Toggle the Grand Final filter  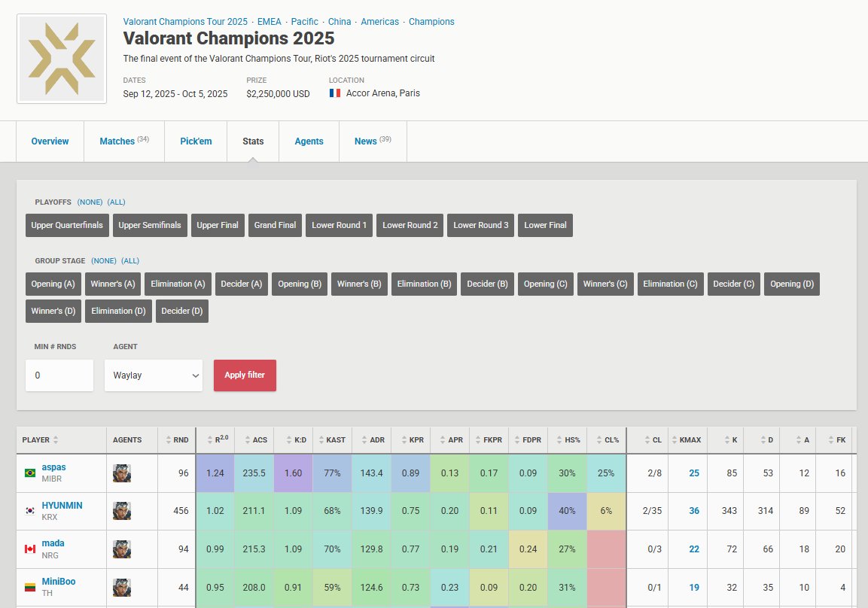tap(275, 225)
